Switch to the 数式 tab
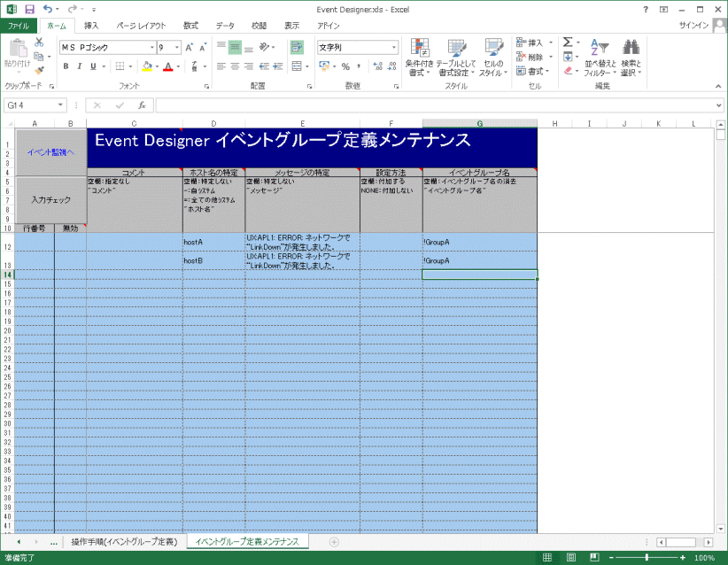 [190, 26]
